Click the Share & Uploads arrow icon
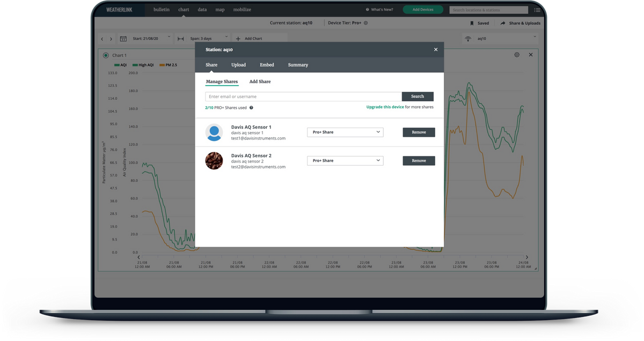644x341 pixels. pos(503,23)
